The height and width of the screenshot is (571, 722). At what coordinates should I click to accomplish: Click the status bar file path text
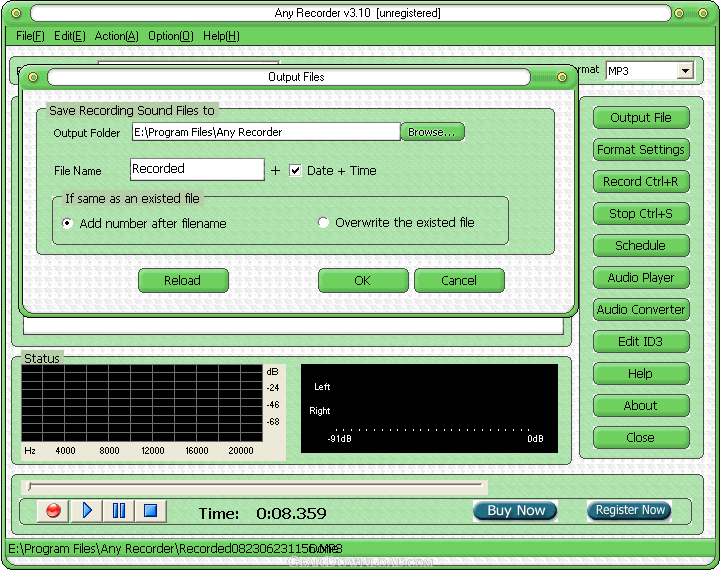[x=175, y=549]
